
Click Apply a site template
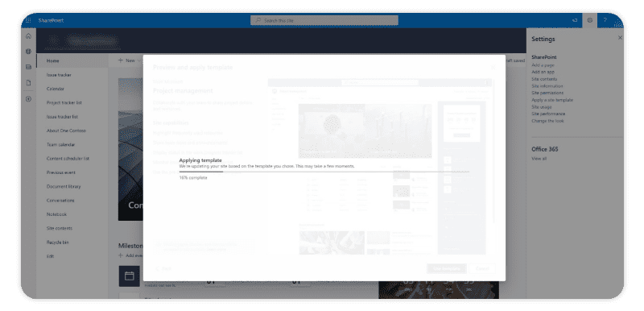coord(552,100)
